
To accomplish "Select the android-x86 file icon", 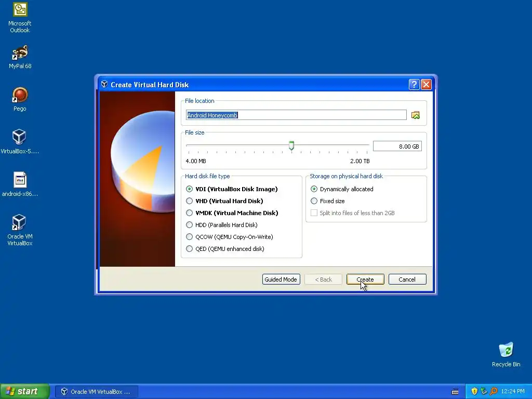I will pos(20,184).
